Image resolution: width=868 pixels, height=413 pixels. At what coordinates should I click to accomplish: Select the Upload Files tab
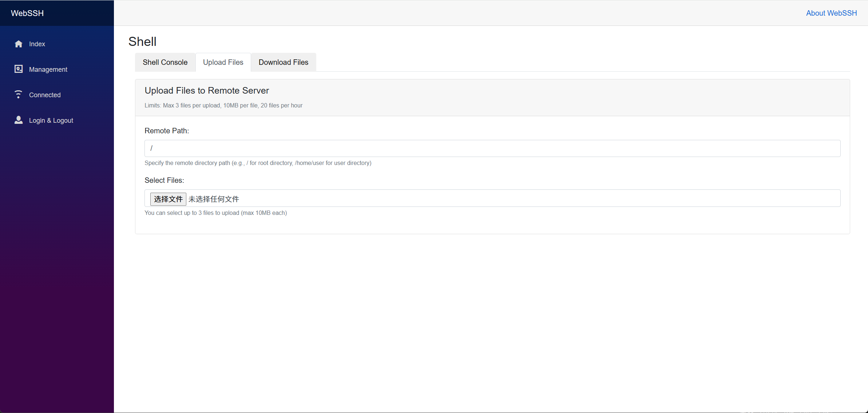(223, 62)
